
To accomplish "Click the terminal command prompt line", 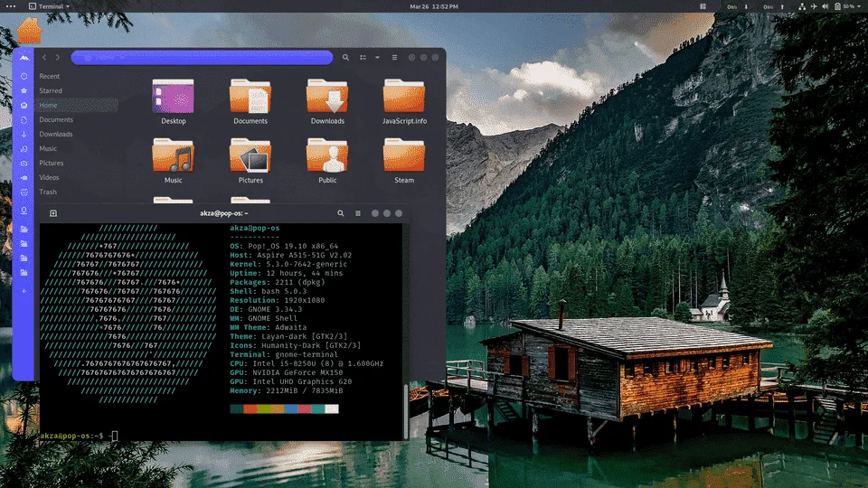I will 79,436.
